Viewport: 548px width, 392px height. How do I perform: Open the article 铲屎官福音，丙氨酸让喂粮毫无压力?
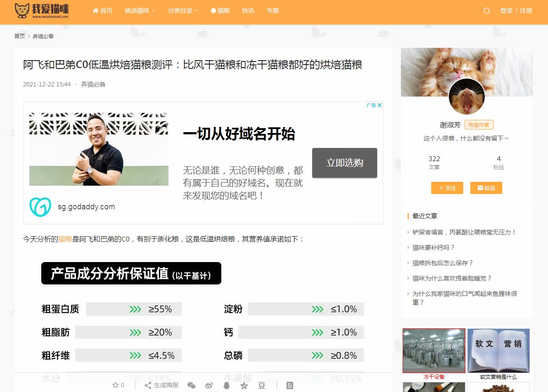pyautogui.click(x=464, y=232)
